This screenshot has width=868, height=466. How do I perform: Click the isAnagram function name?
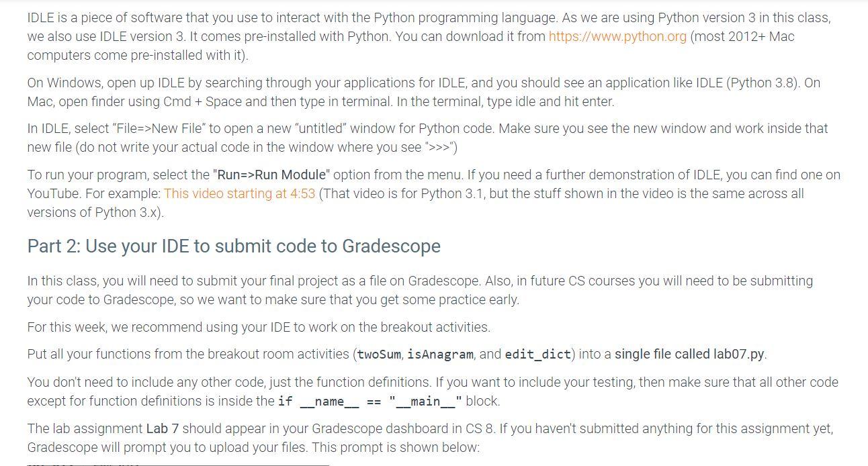(x=441, y=354)
